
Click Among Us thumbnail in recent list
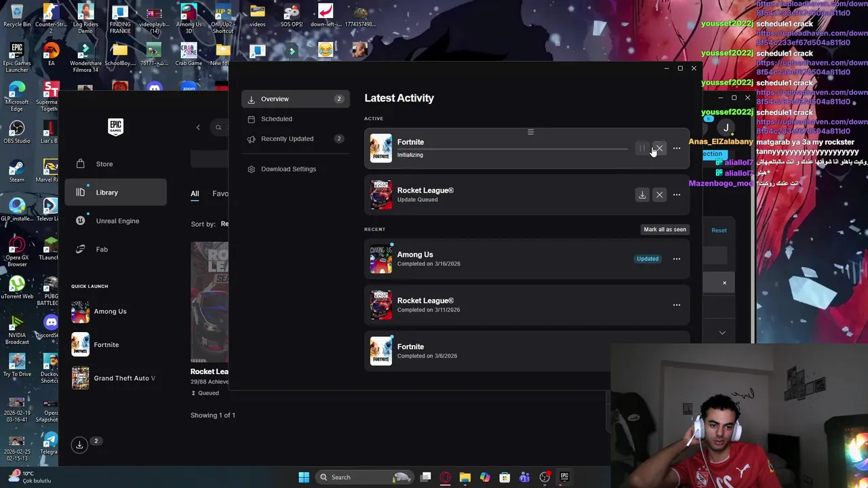click(381, 259)
